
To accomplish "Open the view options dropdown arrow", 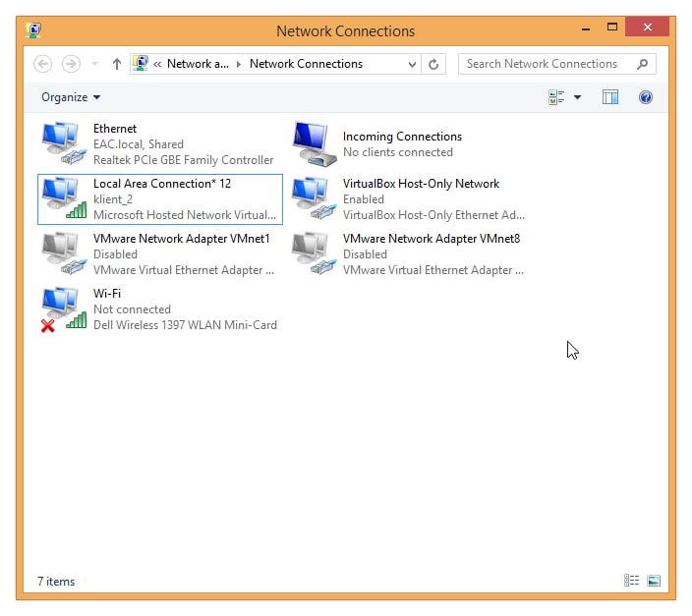I will coord(577,97).
